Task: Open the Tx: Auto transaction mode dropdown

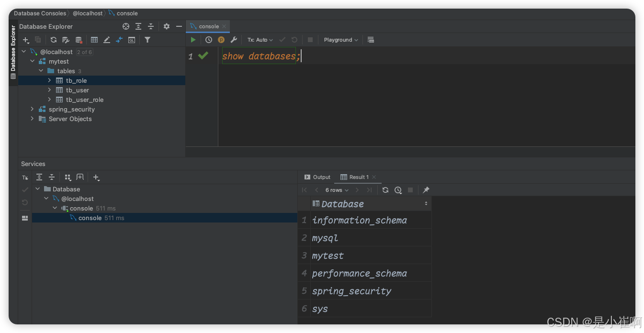Action: pyautogui.click(x=260, y=40)
